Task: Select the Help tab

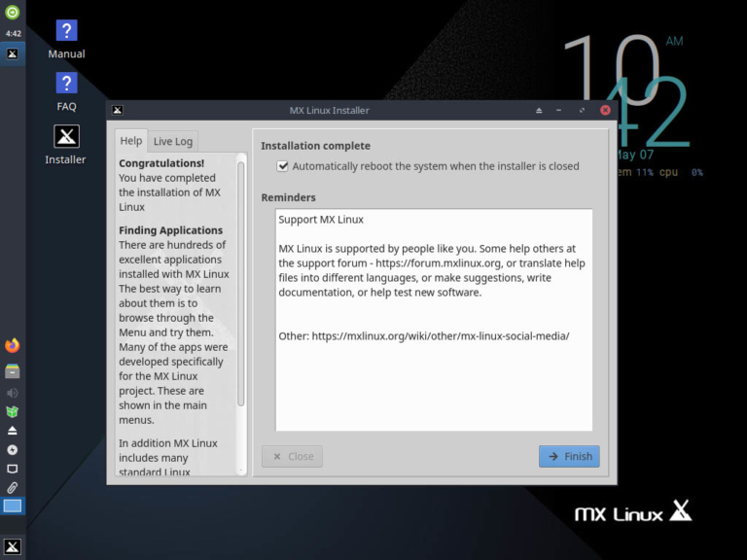Action: (x=131, y=141)
